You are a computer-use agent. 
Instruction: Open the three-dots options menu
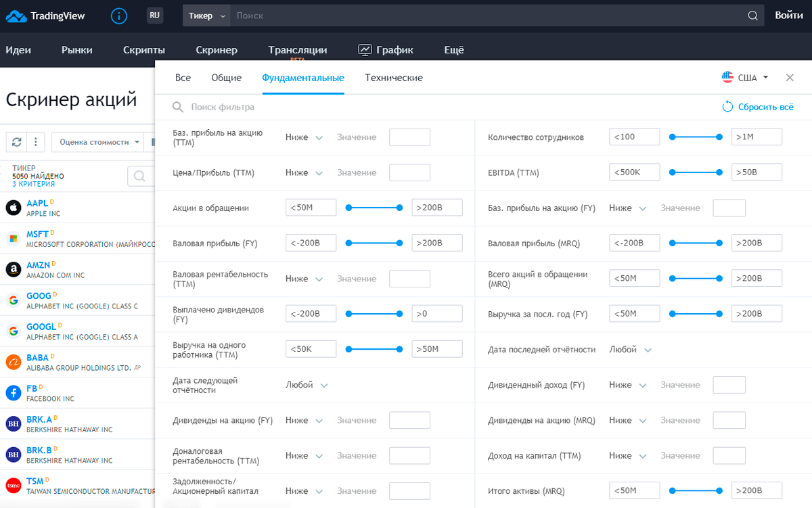pos(35,142)
